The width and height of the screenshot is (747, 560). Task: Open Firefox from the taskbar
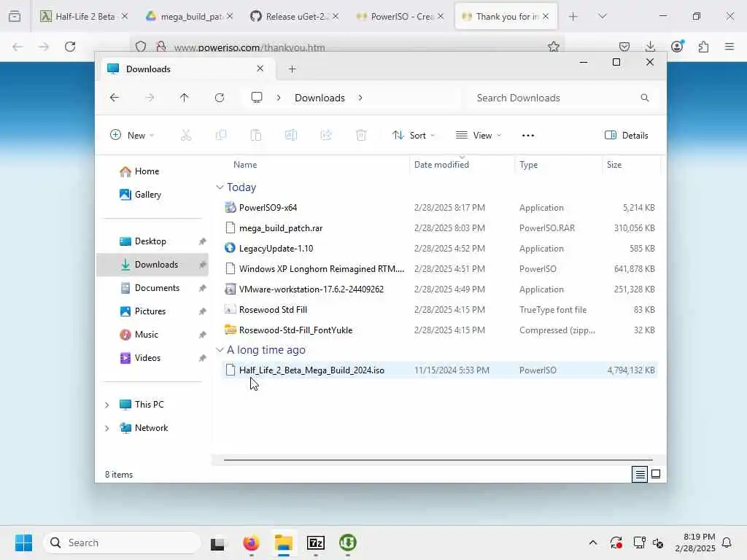(251, 542)
